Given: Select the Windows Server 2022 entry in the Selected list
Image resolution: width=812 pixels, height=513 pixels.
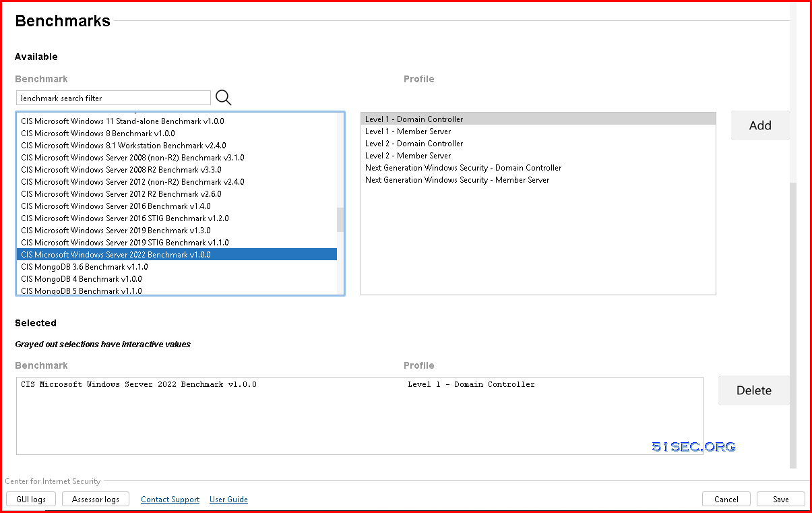Looking at the screenshot, I should point(359,384).
